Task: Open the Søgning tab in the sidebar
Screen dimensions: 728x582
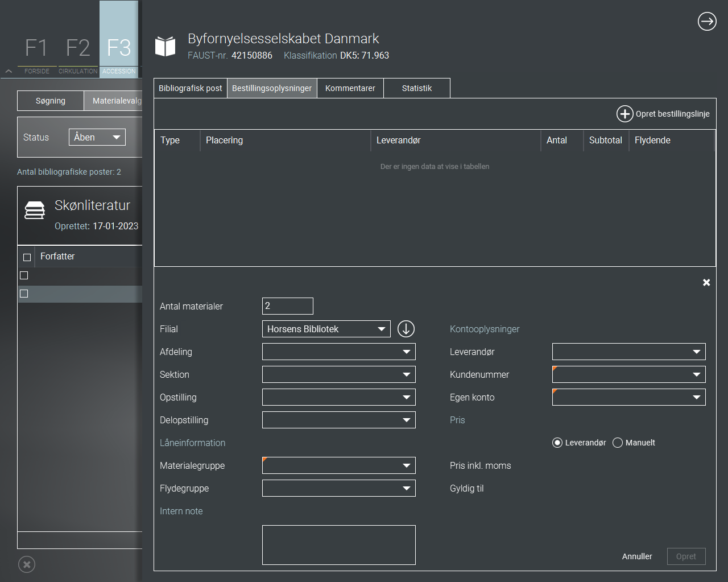Action: (x=51, y=101)
